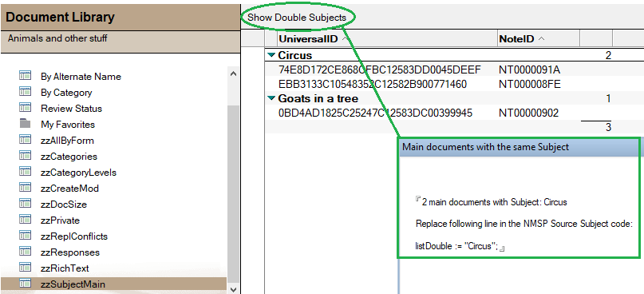This screenshot has height=294, width=644.
Task: Click the Circus category row label
Action: [295, 55]
